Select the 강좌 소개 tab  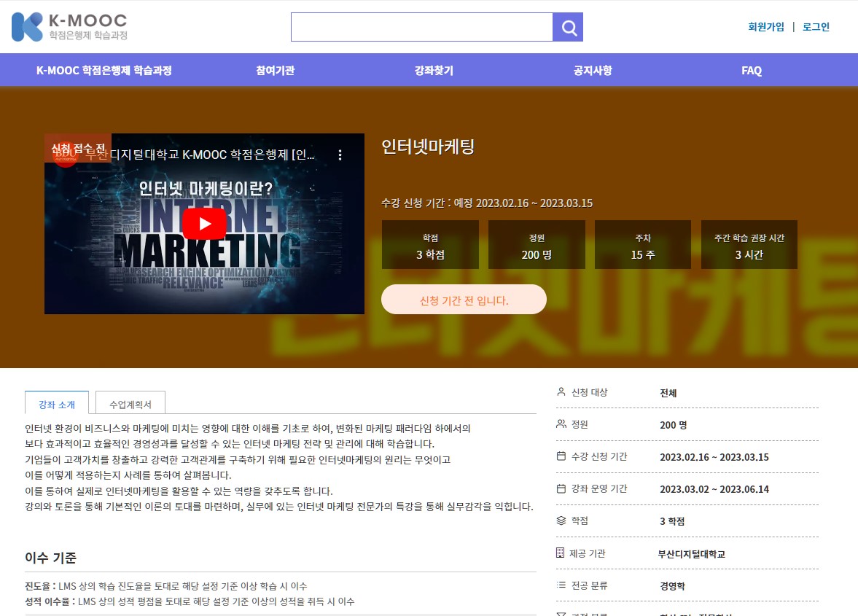57,402
